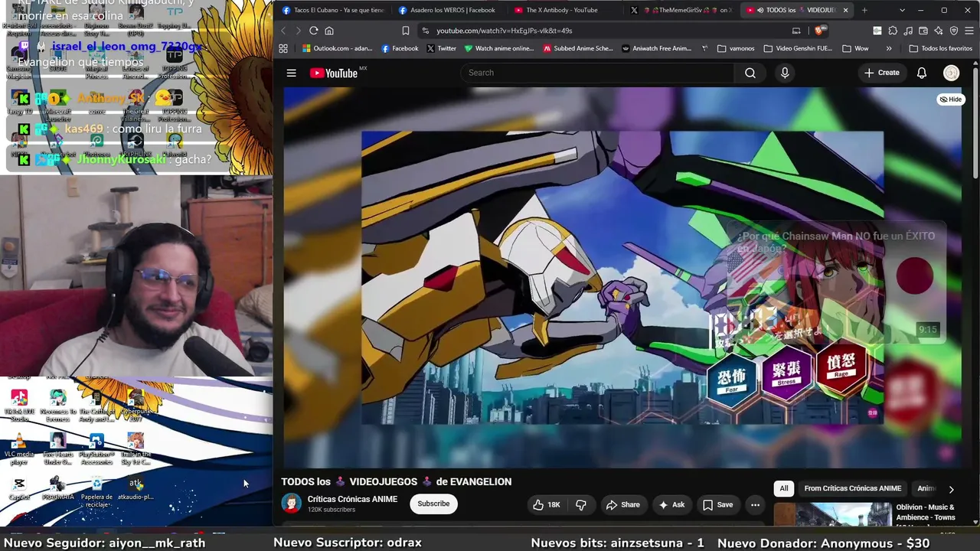Open the TikTok LIVE Studio shortcut

[20, 406]
